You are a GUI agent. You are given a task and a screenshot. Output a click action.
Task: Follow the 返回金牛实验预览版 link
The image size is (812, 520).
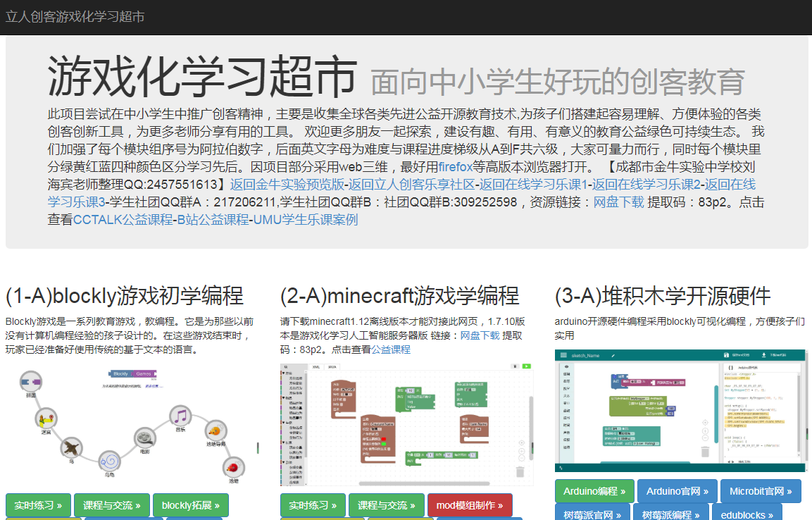[x=287, y=185]
